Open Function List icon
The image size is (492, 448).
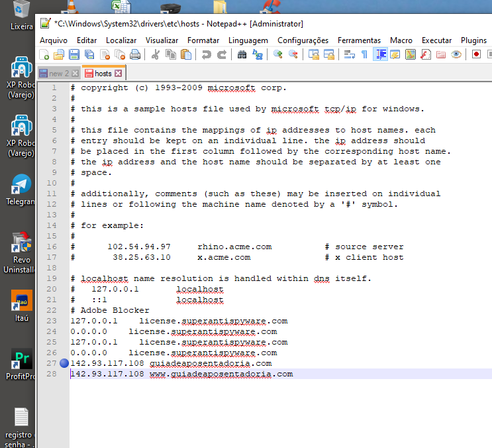[x=426, y=54]
